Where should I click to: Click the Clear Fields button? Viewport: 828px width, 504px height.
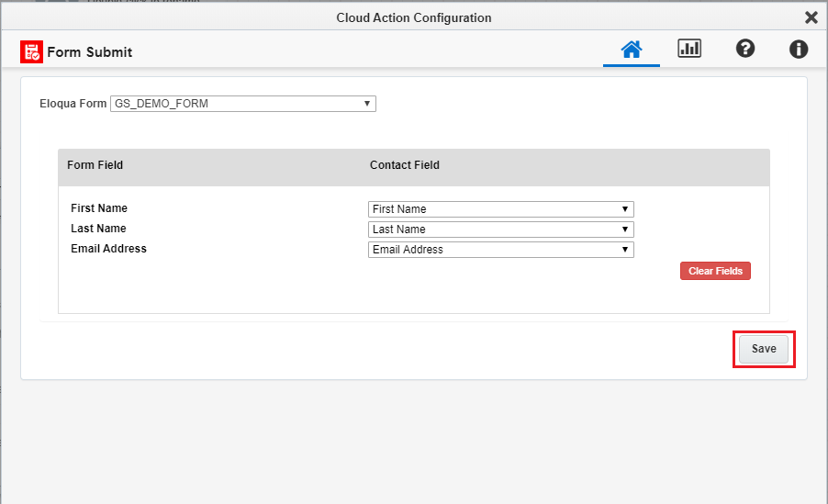(x=715, y=271)
